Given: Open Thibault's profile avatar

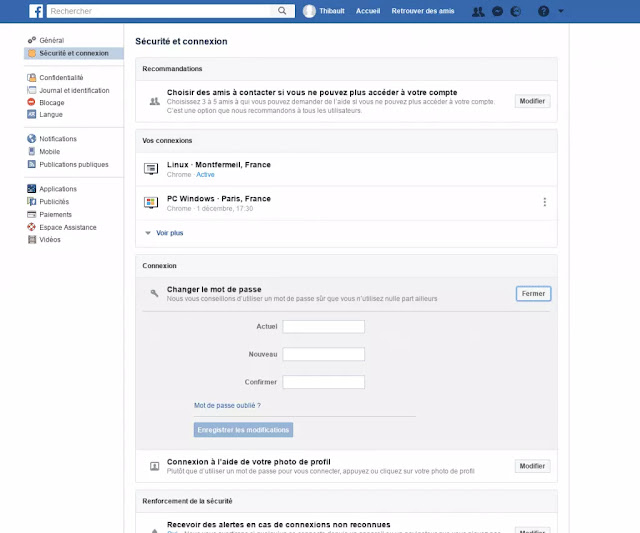Looking at the screenshot, I should click(x=309, y=11).
